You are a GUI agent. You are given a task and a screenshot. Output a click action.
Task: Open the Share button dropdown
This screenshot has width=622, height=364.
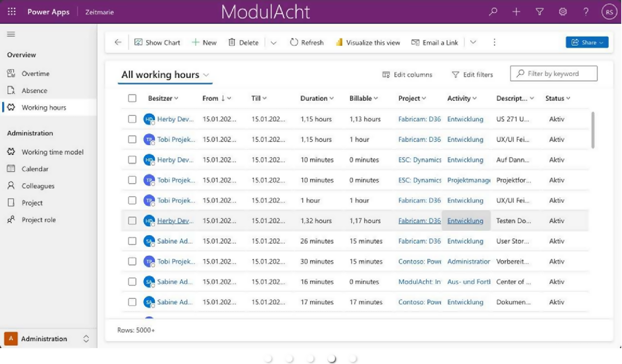click(x=587, y=42)
